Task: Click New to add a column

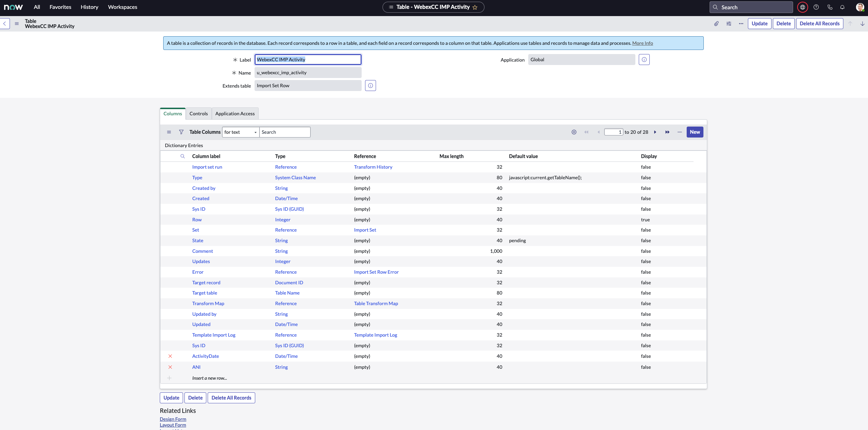Action: (x=695, y=132)
